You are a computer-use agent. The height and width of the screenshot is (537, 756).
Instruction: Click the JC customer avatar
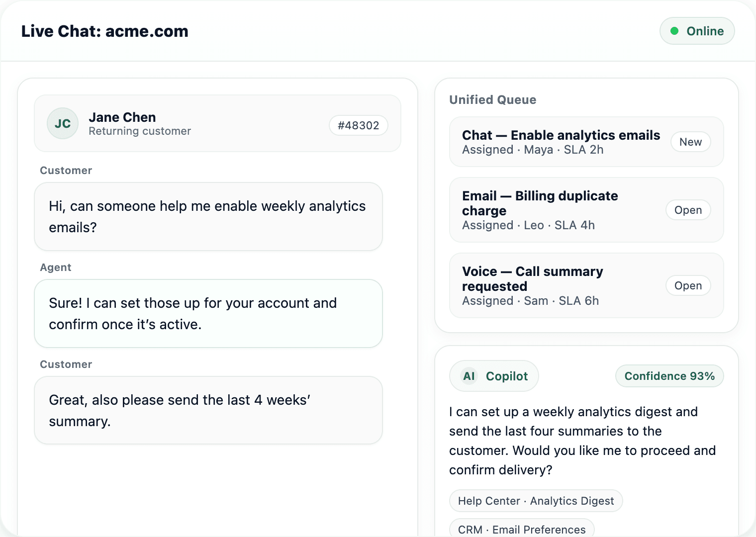click(x=63, y=123)
